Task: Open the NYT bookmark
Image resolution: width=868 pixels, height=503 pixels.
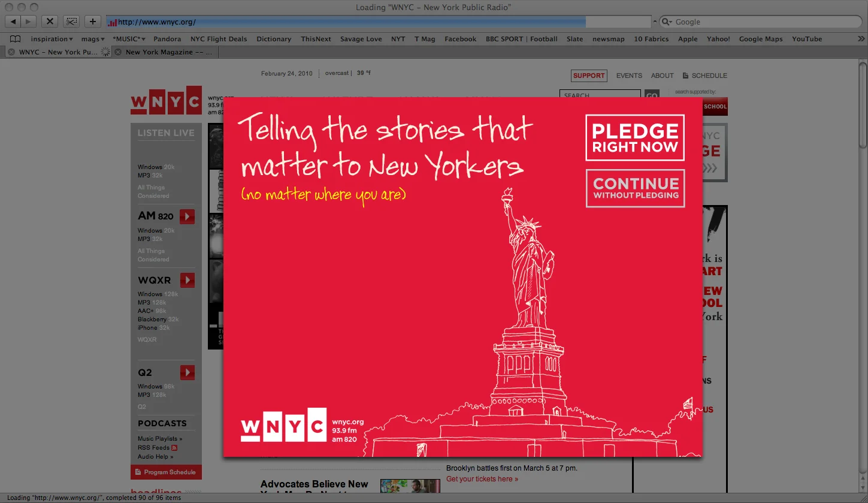Action: click(x=398, y=39)
